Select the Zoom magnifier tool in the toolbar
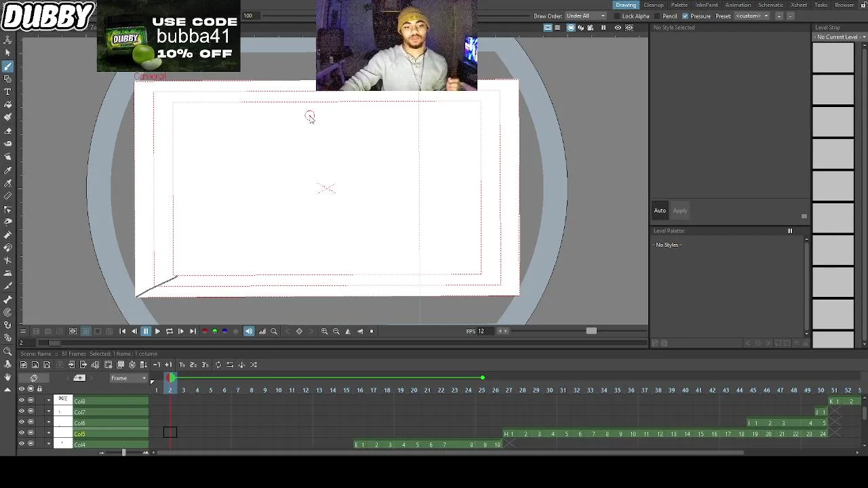The width and height of the screenshot is (868, 488). [x=7, y=351]
